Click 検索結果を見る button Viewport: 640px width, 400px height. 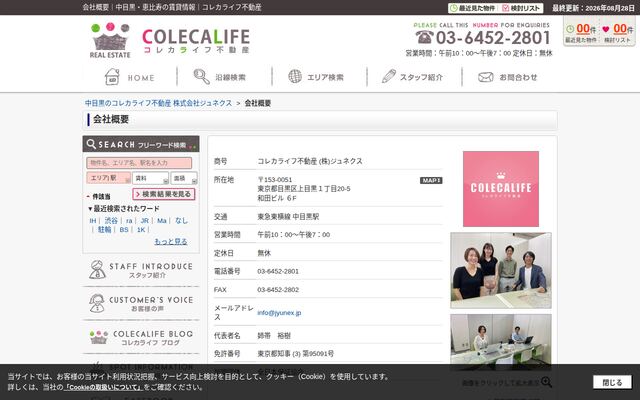[164, 194]
